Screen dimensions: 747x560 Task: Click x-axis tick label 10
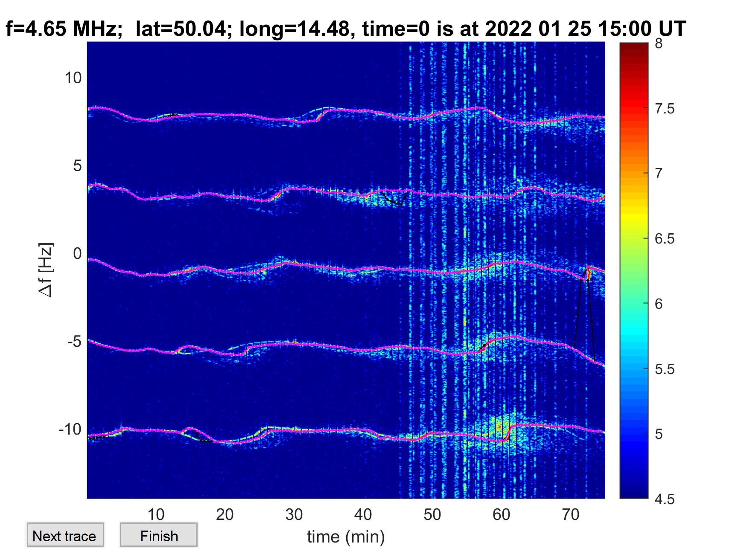click(156, 514)
